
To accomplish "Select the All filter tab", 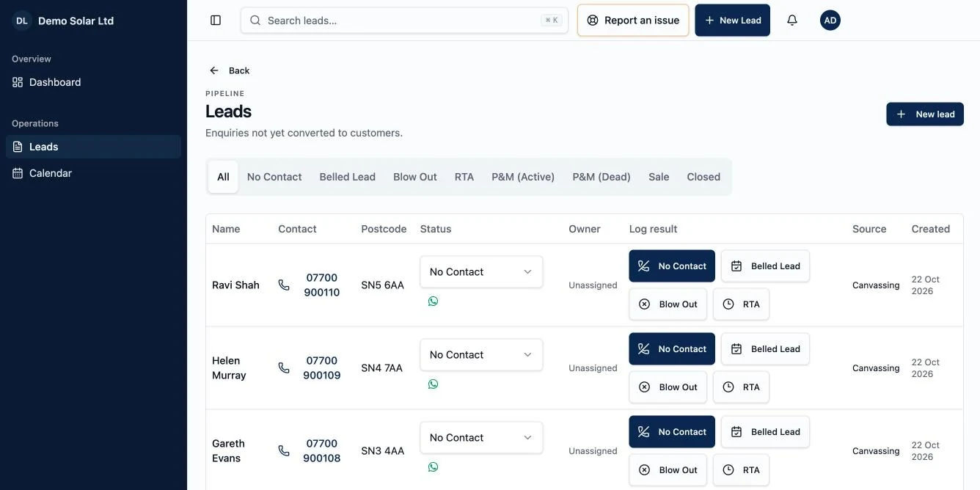I will pos(223,177).
